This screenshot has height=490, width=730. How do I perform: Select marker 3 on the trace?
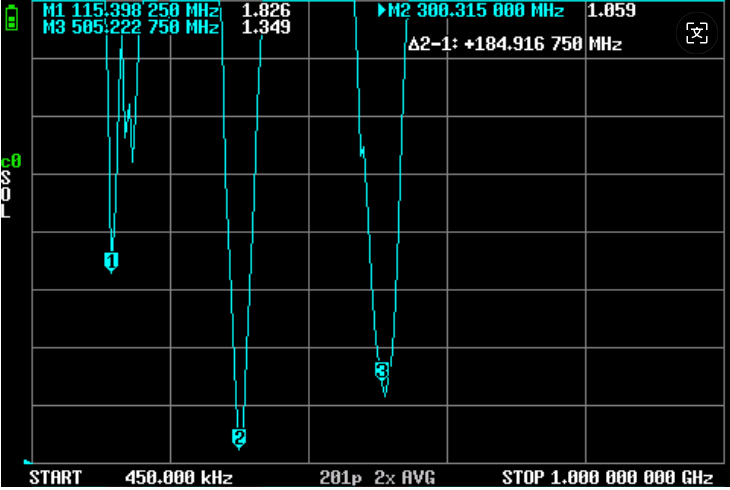click(x=381, y=371)
